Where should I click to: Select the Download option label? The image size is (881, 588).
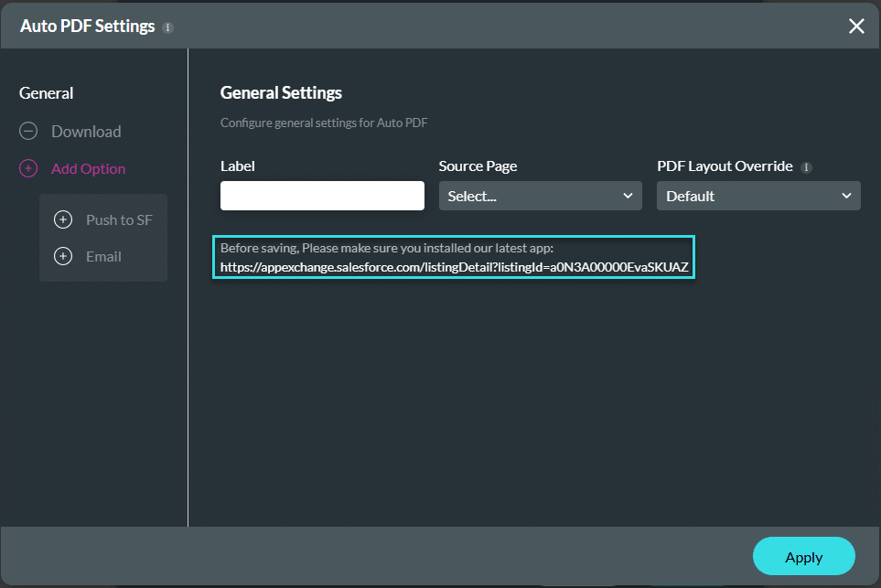(x=86, y=132)
